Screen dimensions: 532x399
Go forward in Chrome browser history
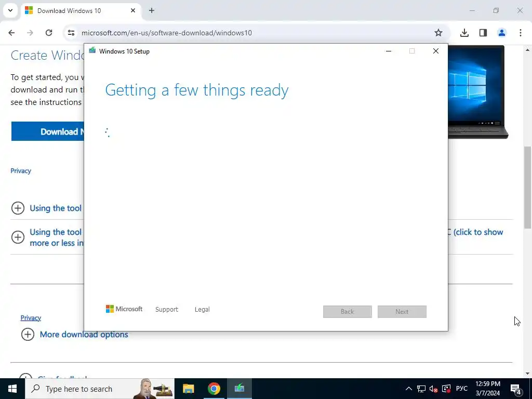pos(30,33)
